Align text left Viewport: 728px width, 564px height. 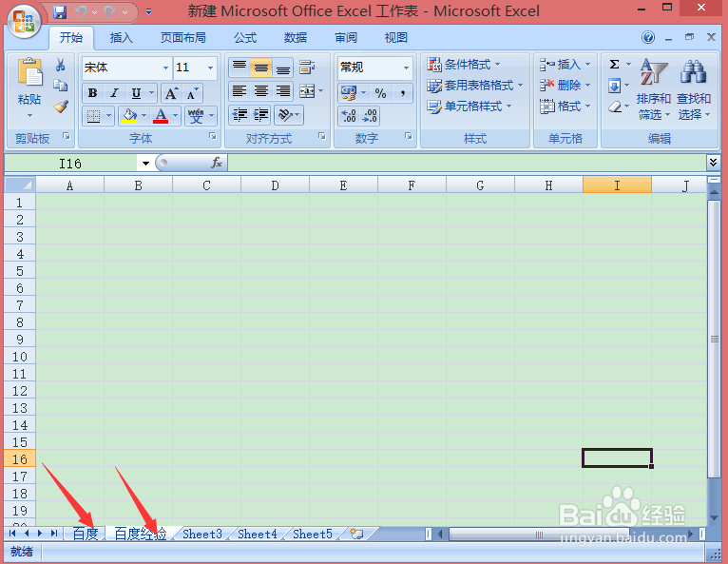(x=239, y=91)
